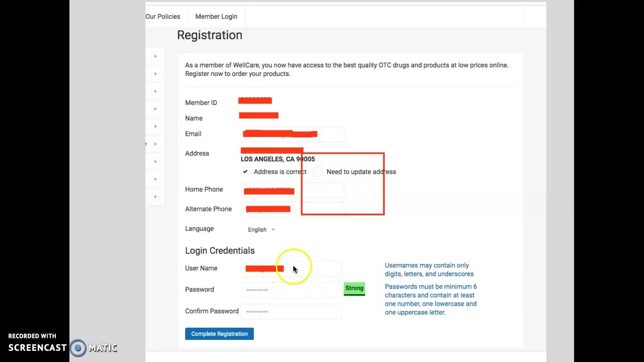Click the Login Credentials section heading
The height and width of the screenshot is (362, 644).
click(x=220, y=251)
